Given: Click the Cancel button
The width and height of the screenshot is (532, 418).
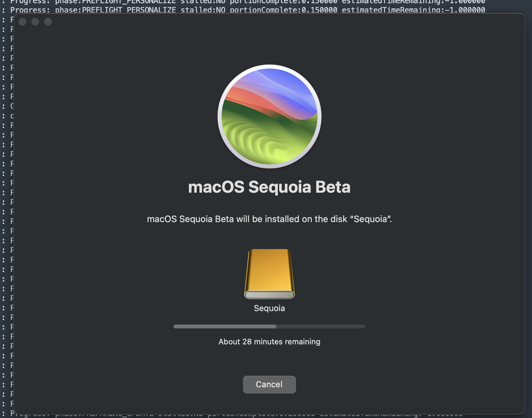Looking at the screenshot, I should (269, 384).
